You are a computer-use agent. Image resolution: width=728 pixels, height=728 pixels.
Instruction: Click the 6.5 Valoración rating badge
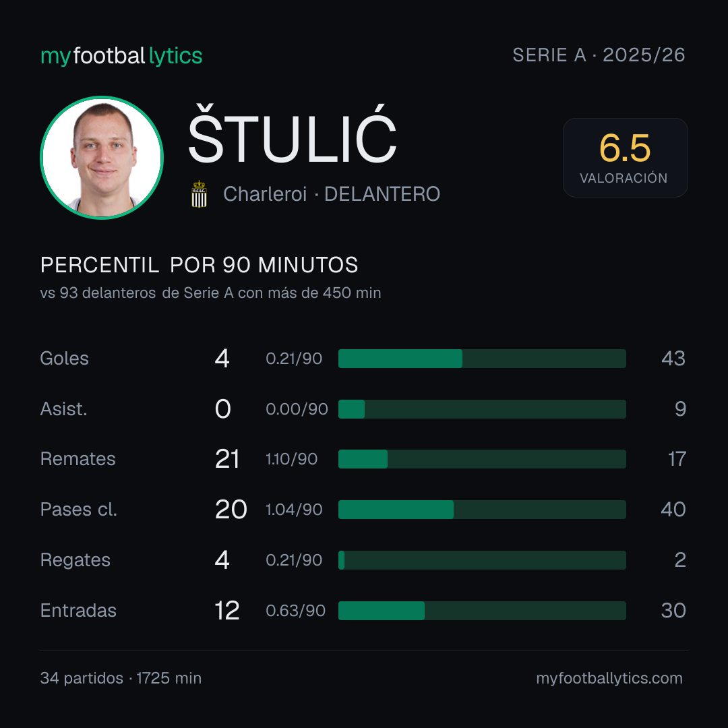pyautogui.click(x=625, y=157)
